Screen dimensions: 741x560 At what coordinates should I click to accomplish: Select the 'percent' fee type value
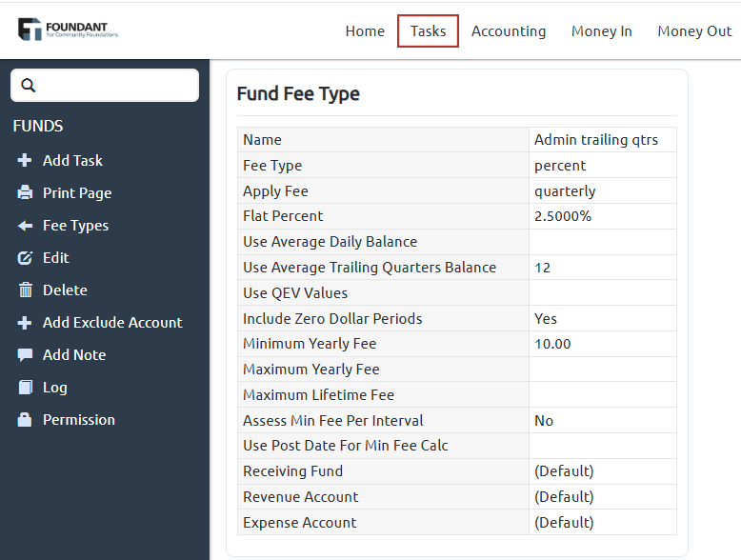[560, 166]
